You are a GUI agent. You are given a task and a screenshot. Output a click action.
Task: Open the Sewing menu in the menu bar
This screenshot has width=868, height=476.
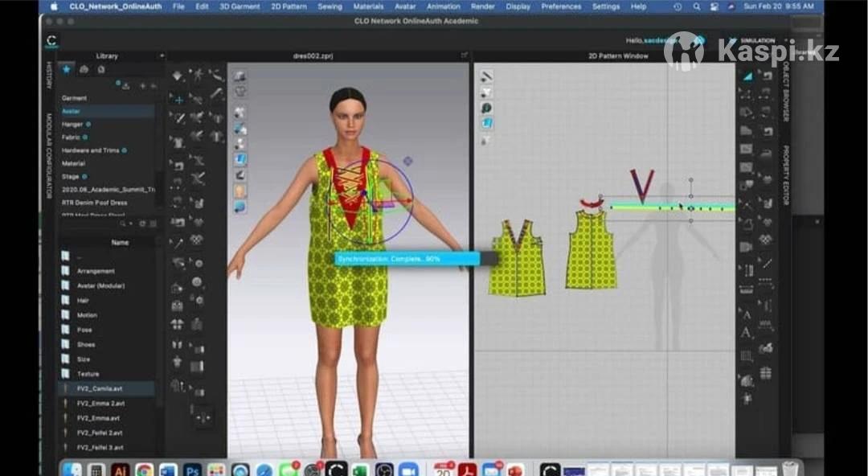(330, 6)
